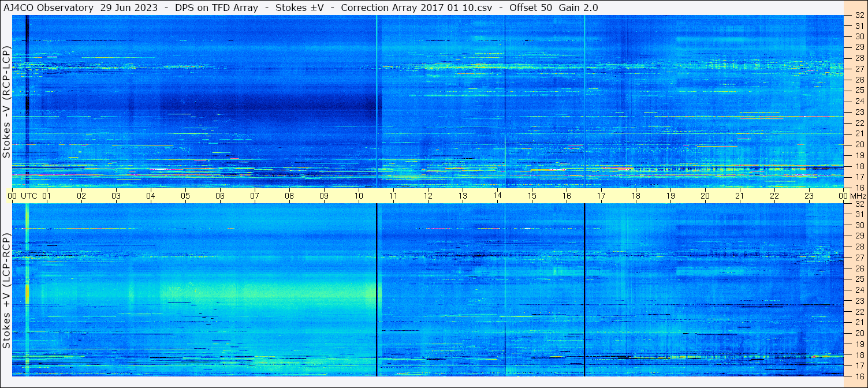This screenshot has width=868, height=388.
Task: Select the 02 hour tick on time axis
Action: [81, 196]
